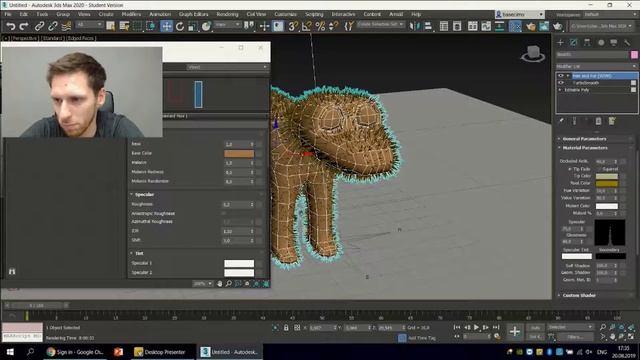Toggle the Auto key button

pyautogui.click(x=535, y=328)
